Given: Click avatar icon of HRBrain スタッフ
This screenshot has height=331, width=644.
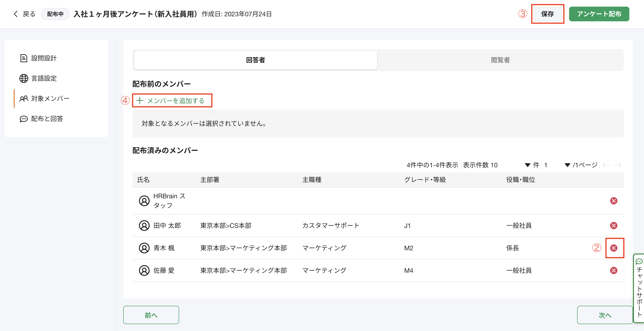Looking at the screenshot, I should (144, 201).
